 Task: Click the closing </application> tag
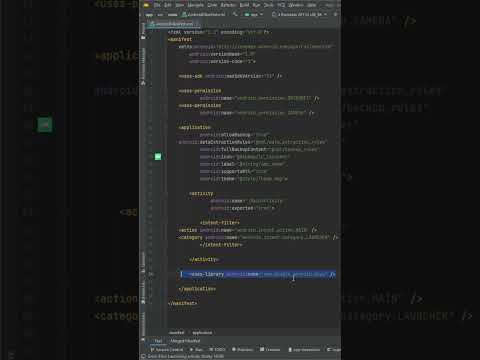(x=197, y=289)
